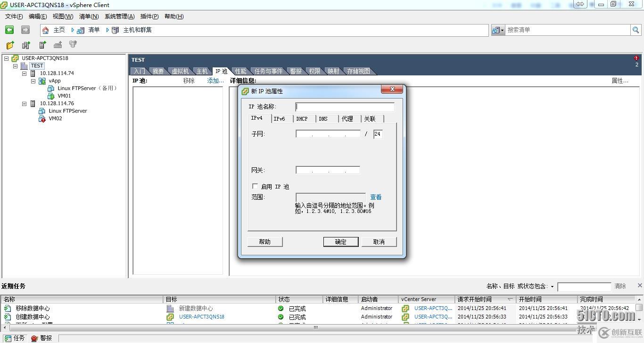Click the subnet prefix field showing 24
Screen dimensions: 644x343
point(378,134)
